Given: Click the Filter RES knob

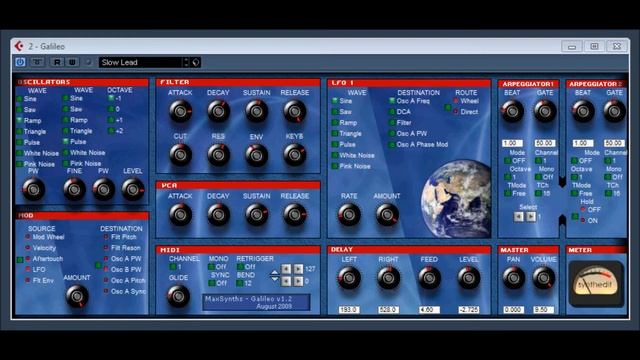Looking at the screenshot, I should [218, 155].
